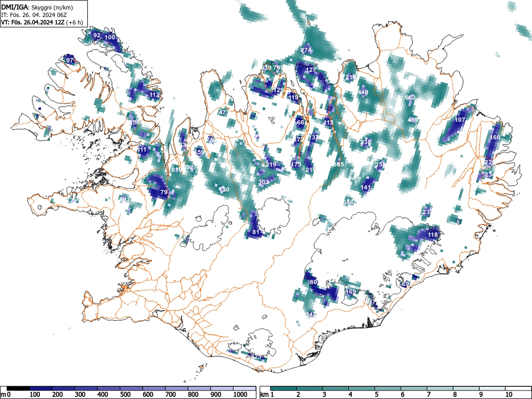Click the '127' visibility label

click(311, 70)
